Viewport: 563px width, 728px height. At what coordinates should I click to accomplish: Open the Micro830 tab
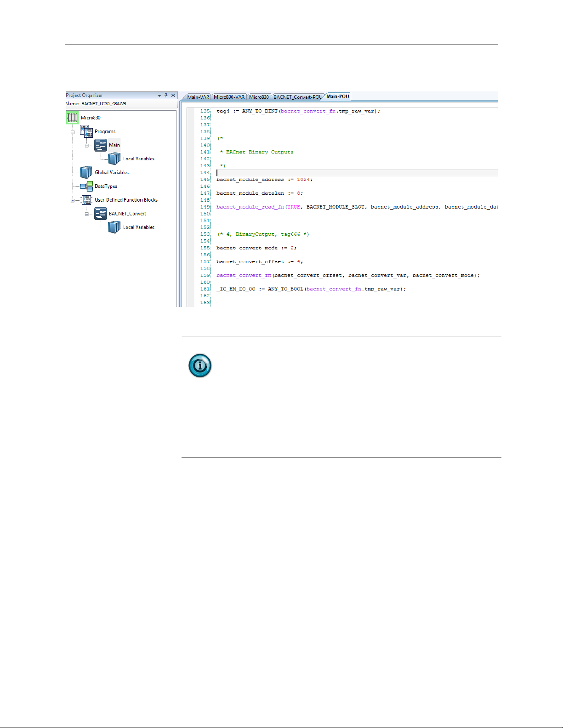pos(259,97)
